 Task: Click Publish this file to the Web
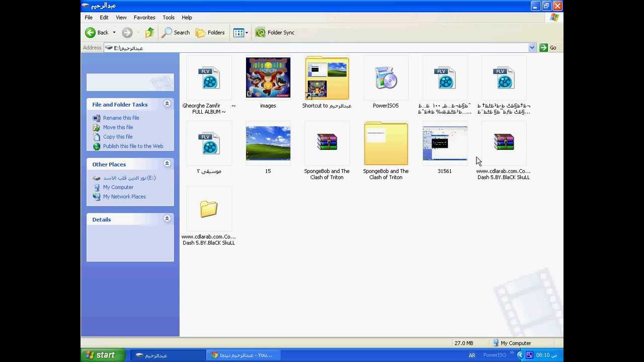pyautogui.click(x=133, y=146)
